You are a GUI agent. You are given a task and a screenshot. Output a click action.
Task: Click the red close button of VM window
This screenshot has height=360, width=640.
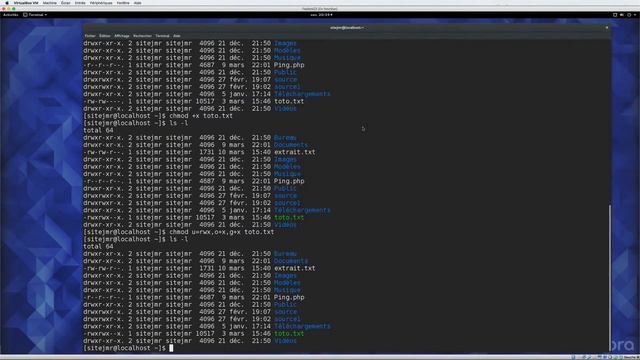coord(4,9)
